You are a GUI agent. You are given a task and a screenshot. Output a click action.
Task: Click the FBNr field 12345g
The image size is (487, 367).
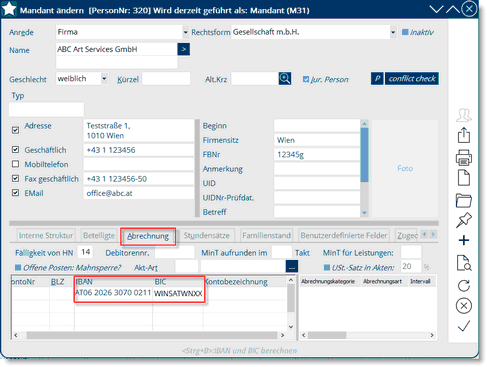pos(317,154)
